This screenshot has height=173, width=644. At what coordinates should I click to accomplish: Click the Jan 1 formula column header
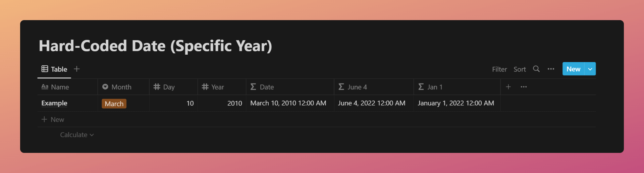[457, 87]
